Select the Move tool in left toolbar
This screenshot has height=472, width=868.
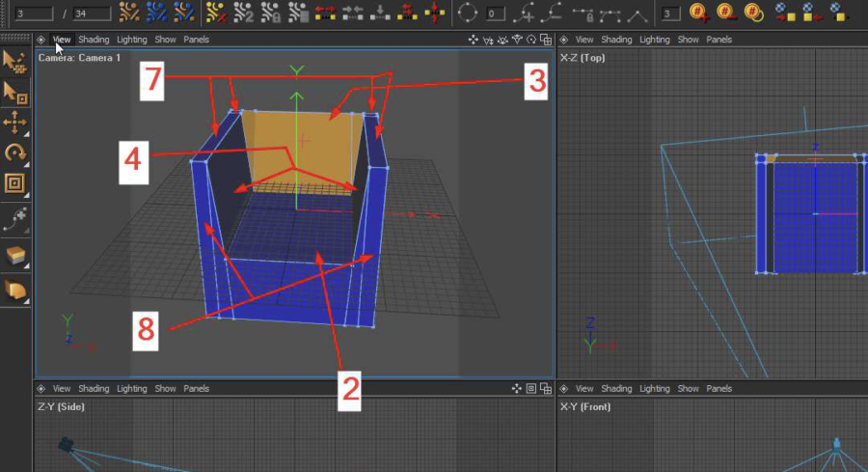pos(14,122)
